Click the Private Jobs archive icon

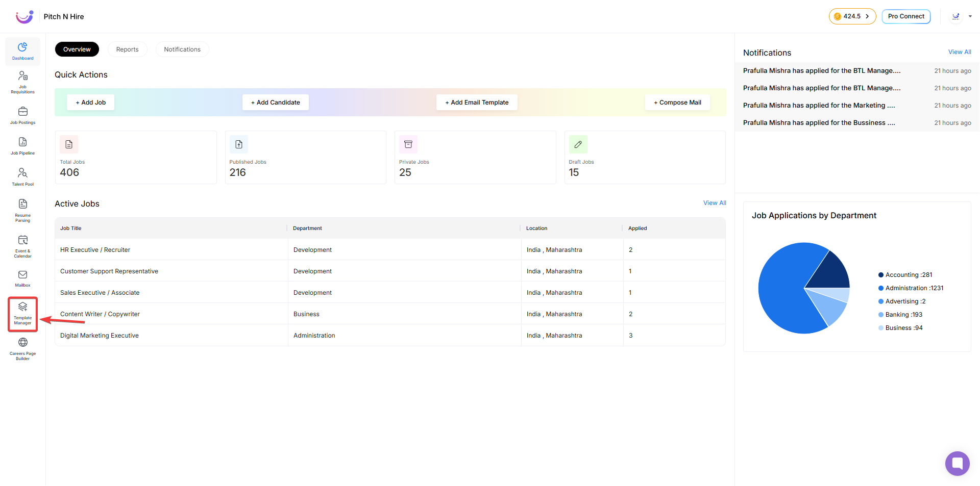coord(408,144)
